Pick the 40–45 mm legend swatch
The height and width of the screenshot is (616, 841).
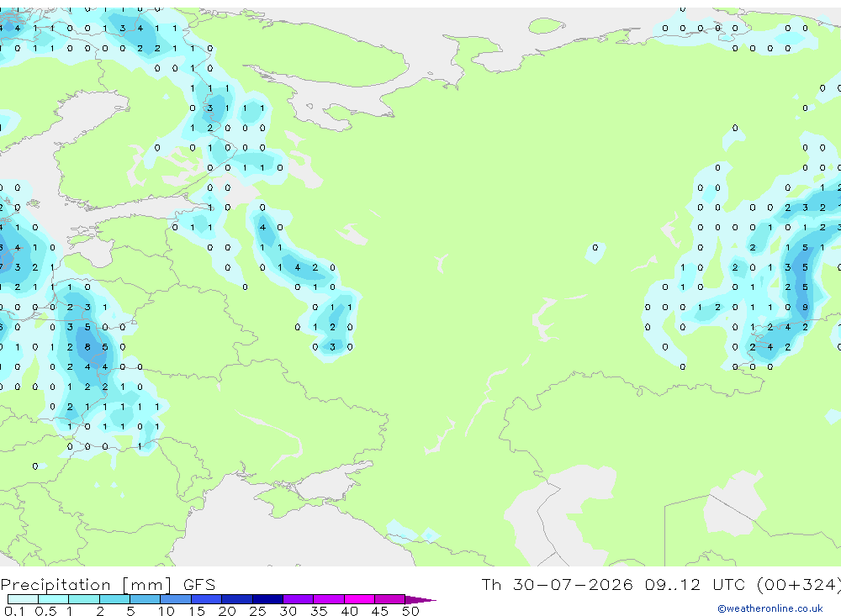tap(359, 599)
